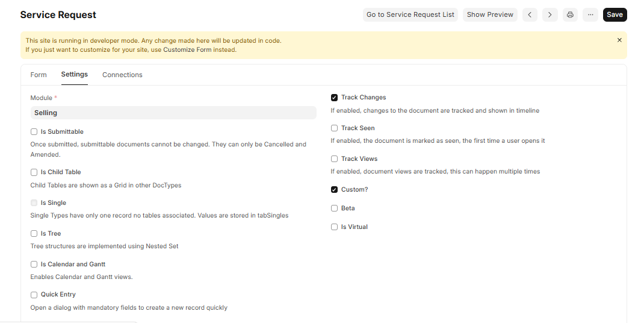The width and height of the screenshot is (644, 323).
Task: Open the three-dots more options menu
Action: tap(590, 14)
